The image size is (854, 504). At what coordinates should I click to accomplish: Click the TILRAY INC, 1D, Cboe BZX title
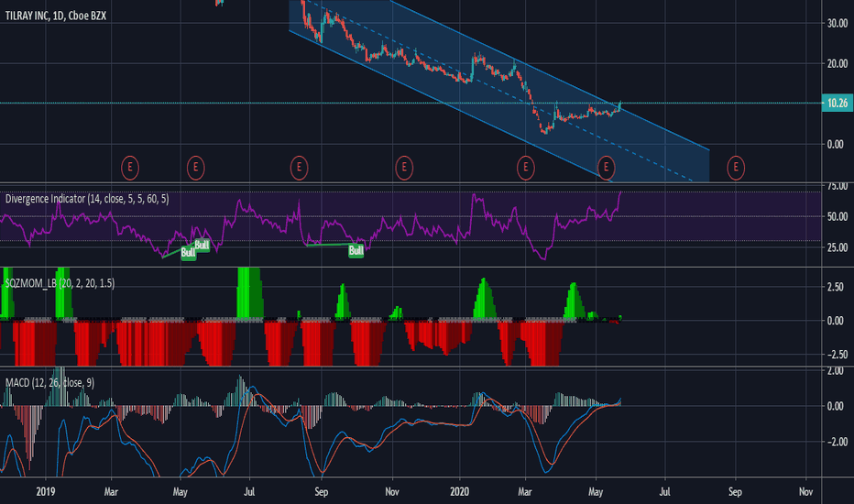(56, 16)
